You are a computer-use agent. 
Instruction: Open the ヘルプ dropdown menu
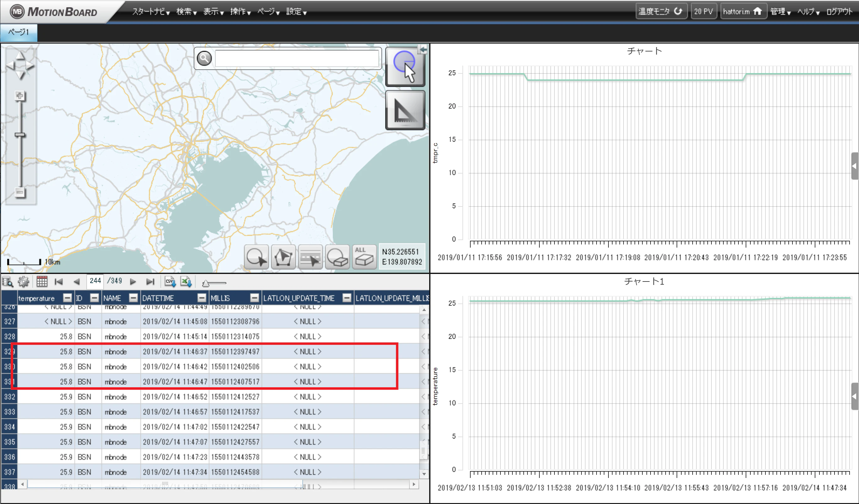click(x=808, y=12)
